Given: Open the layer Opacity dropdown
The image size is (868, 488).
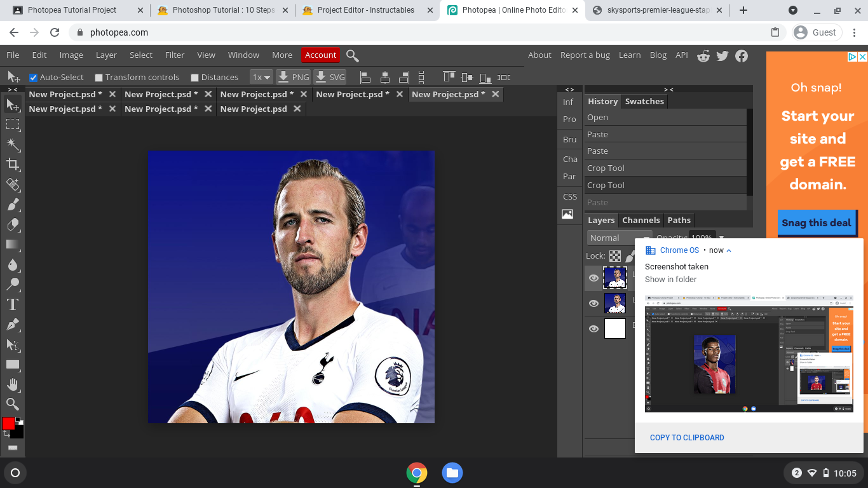Looking at the screenshot, I should click(721, 238).
